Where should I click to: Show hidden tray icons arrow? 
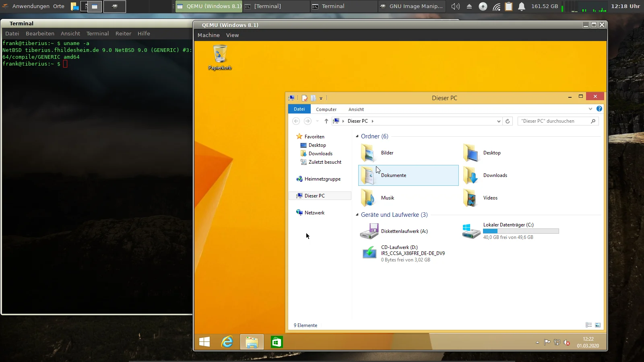pos(537,342)
